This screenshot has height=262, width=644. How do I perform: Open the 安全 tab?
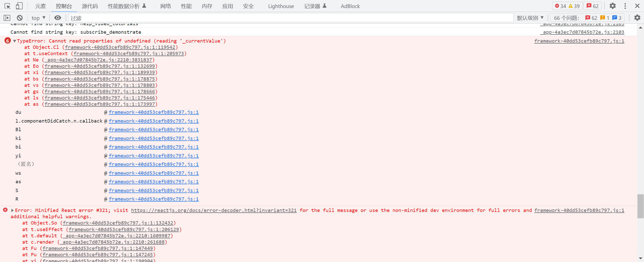pos(248,6)
